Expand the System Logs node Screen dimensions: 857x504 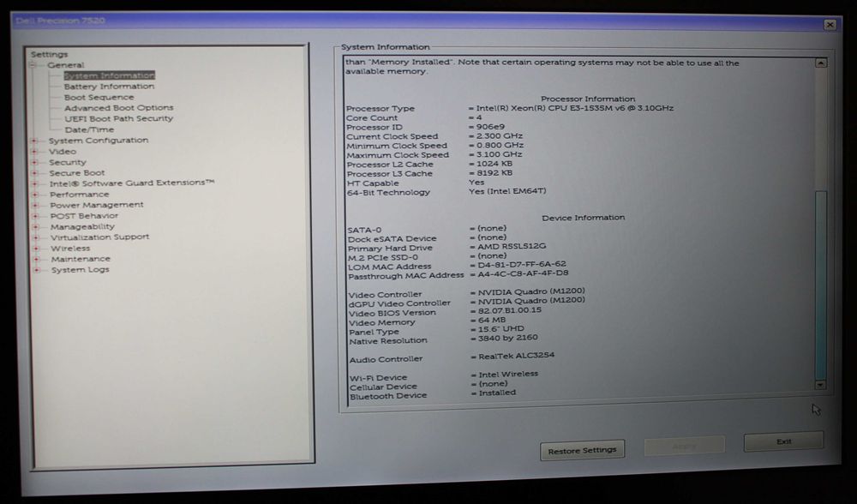[37, 270]
